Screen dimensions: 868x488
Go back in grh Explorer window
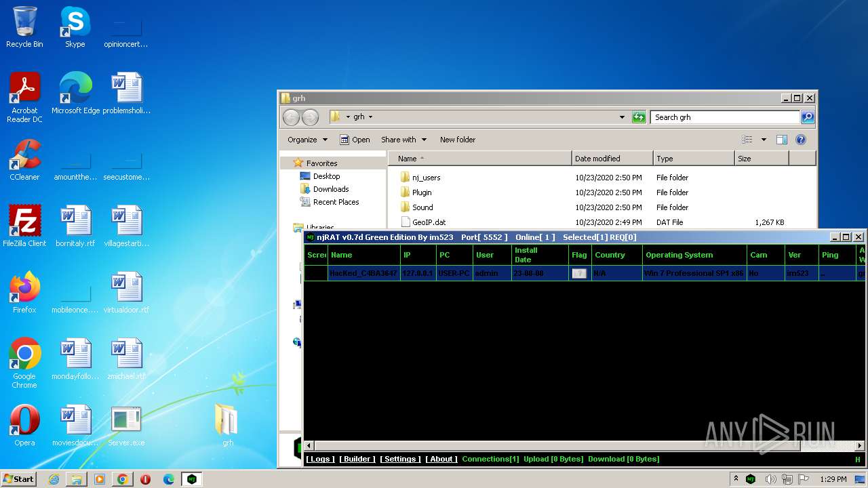pos(291,117)
